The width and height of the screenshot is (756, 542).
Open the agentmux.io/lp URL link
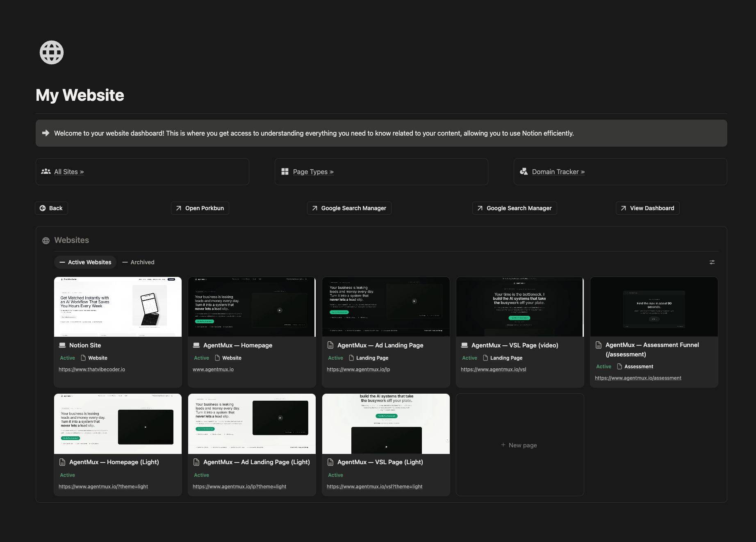[x=358, y=369]
